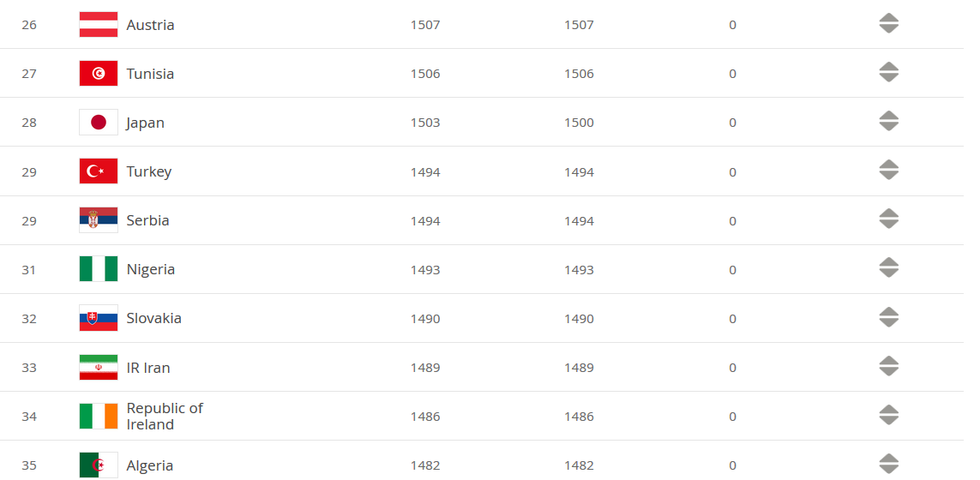Expand the Tunisia row details arrow
980x480 pixels.
[888, 73]
